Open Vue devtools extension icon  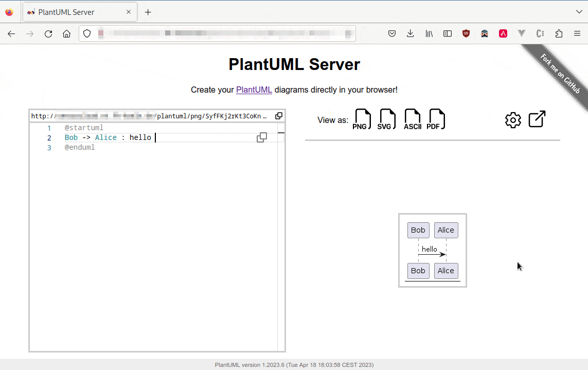click(x=522, y=34)
